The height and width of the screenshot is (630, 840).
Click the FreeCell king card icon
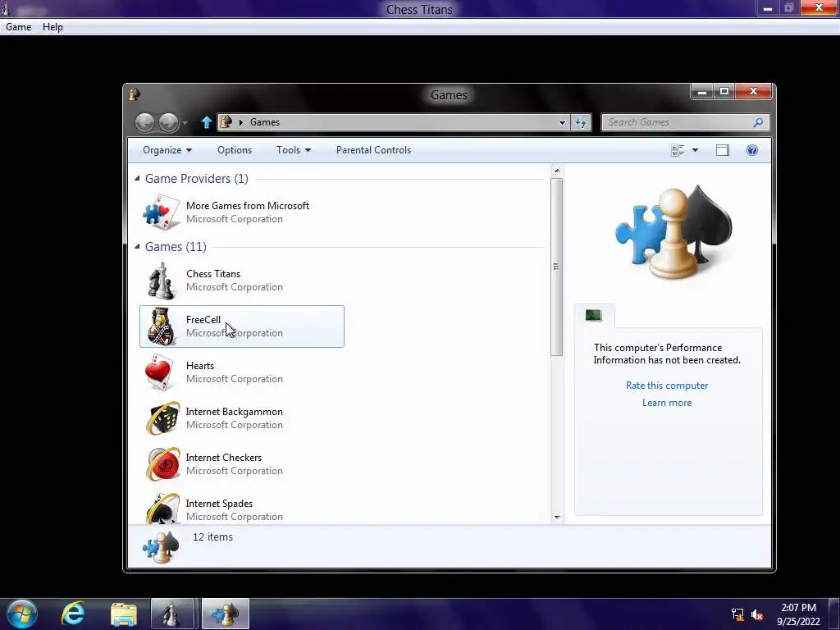coord(162,326)
